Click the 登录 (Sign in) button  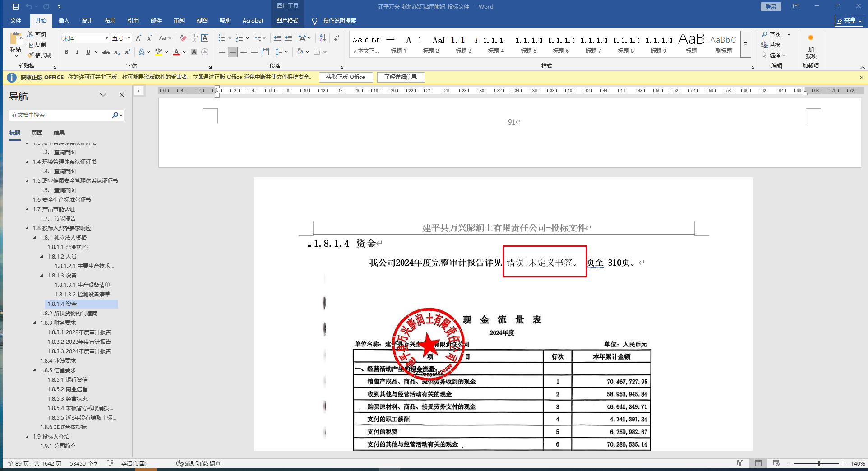click(771, 7)
